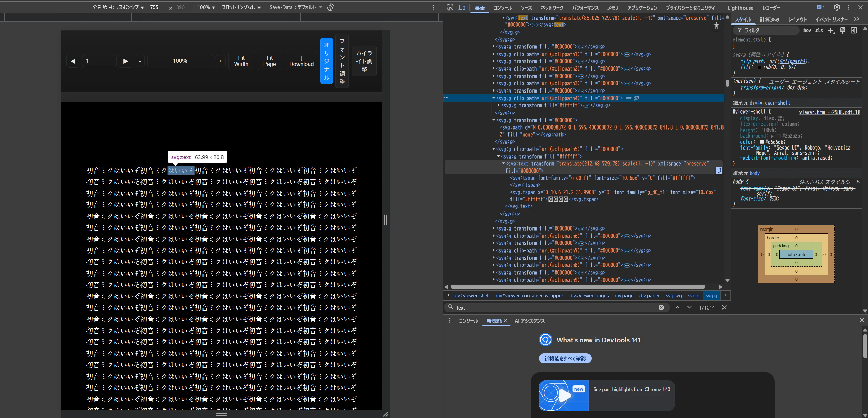Follow the #clippath4 link in styles

pos(792,61)
